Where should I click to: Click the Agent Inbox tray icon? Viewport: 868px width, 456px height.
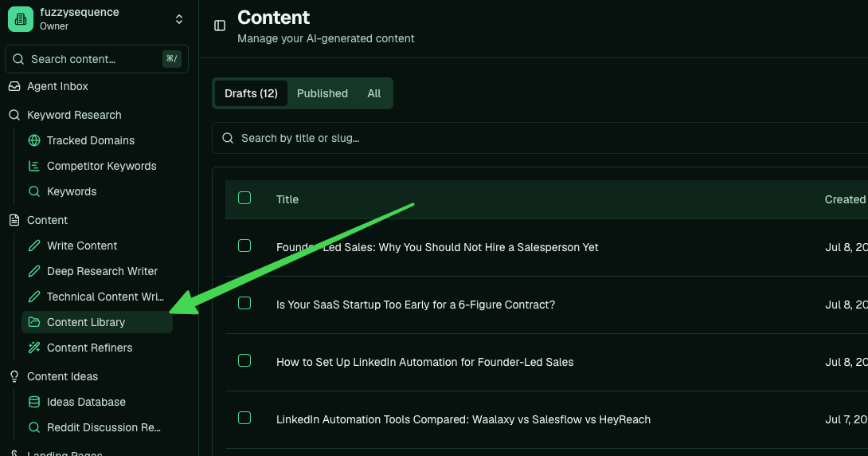click(x=14, y=86)
